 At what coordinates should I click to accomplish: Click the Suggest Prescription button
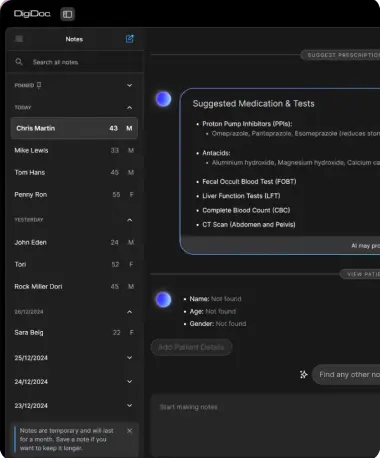tap(341, 55)
